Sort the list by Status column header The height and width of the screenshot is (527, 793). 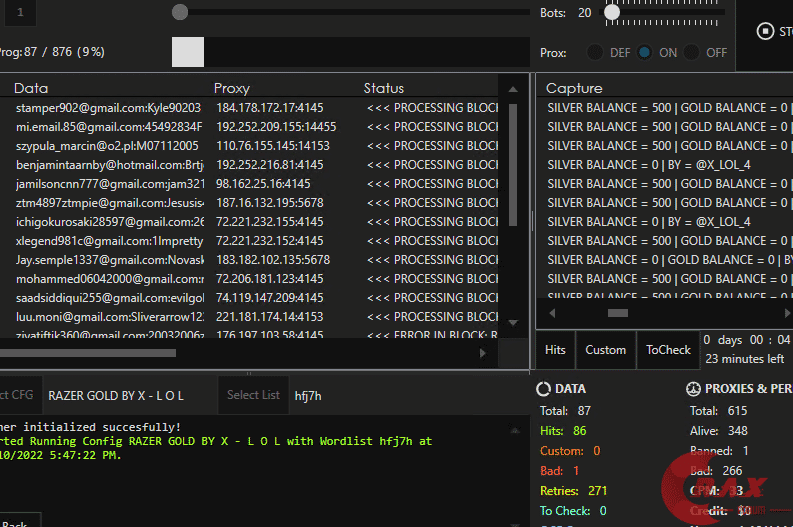384,88
